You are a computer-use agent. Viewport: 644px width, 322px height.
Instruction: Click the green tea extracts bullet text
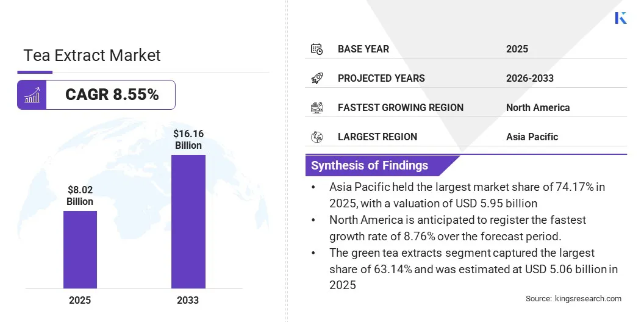474,269
